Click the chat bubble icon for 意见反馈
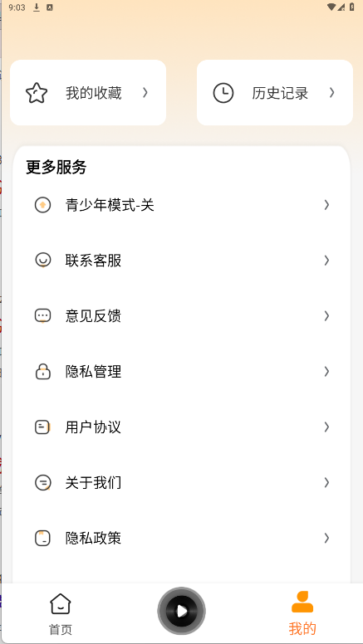 click(x=42, y=316)
